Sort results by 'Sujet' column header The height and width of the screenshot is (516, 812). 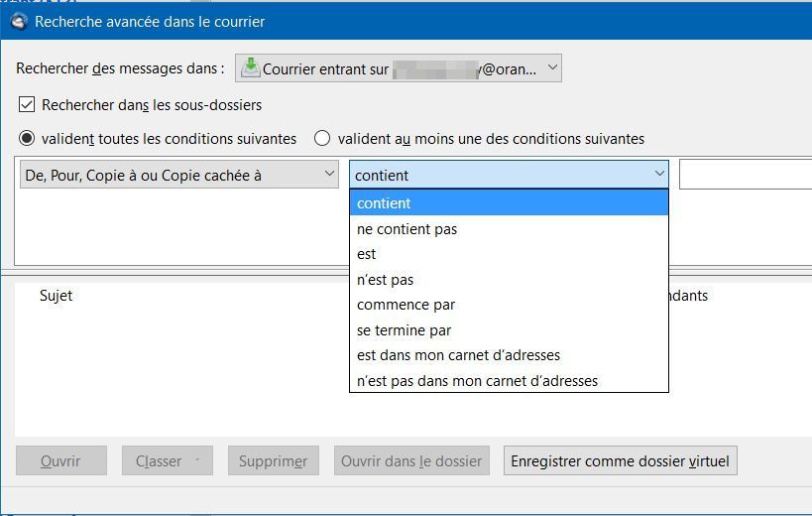56,296
